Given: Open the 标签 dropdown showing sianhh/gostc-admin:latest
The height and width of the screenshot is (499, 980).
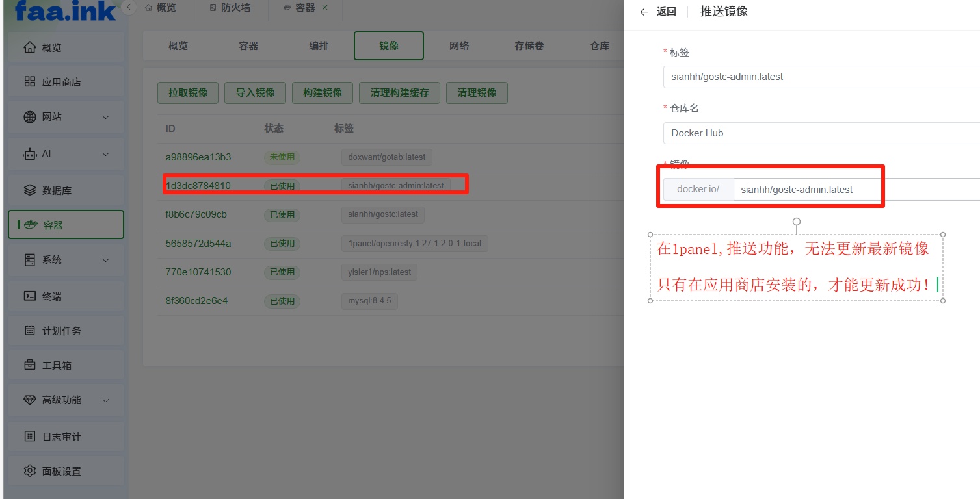Looking at the screenshot, I should click(821, 77).
